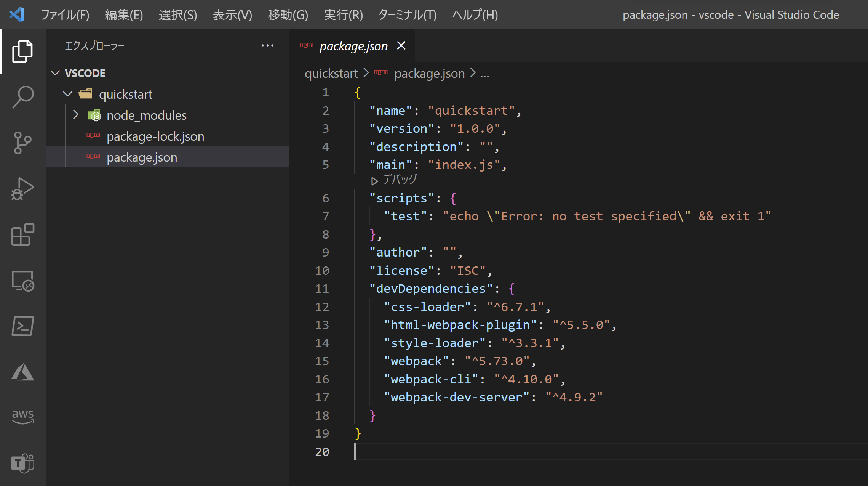868x486 pixels.
Task: Click the デバッグ codelens link
Action: pyautogui.click(x=400, y=180)
